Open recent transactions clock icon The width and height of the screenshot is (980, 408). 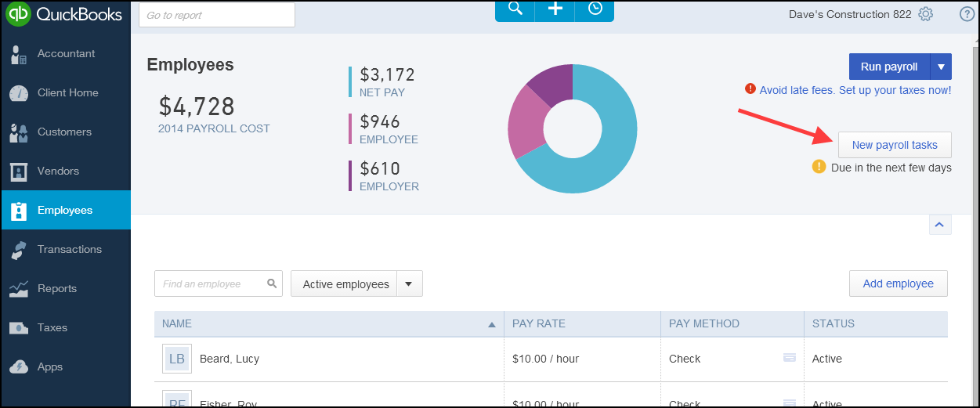595,9
